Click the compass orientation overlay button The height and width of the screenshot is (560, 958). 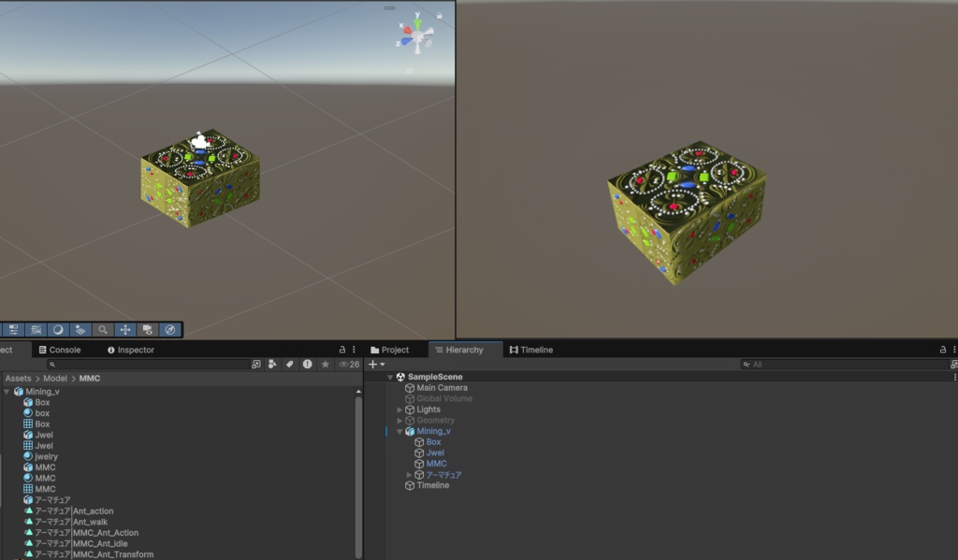click(170, 330)
